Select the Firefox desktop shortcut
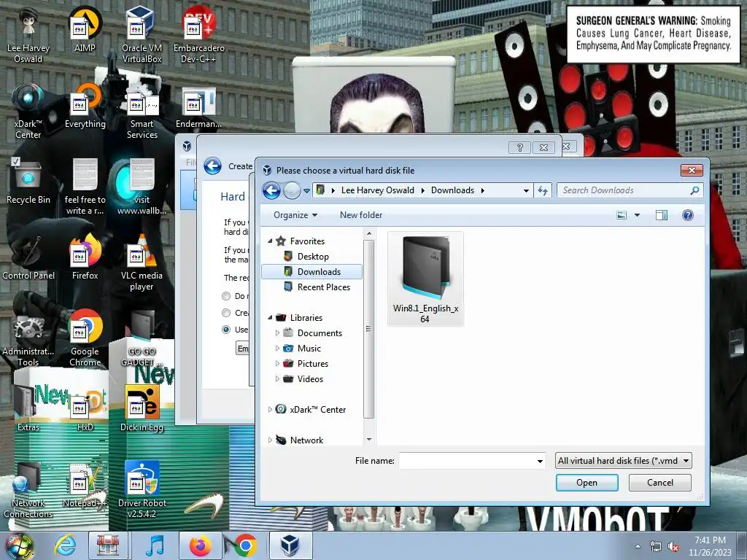Screen dimensions: 747x560 point(85,257)
